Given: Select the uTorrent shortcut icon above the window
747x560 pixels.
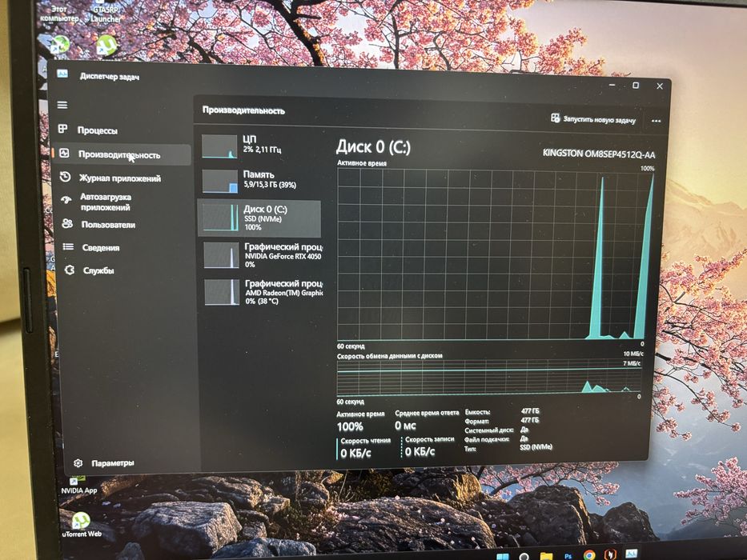Looking at the screenshot, I should pyautogui.click(x=107, y=46).
